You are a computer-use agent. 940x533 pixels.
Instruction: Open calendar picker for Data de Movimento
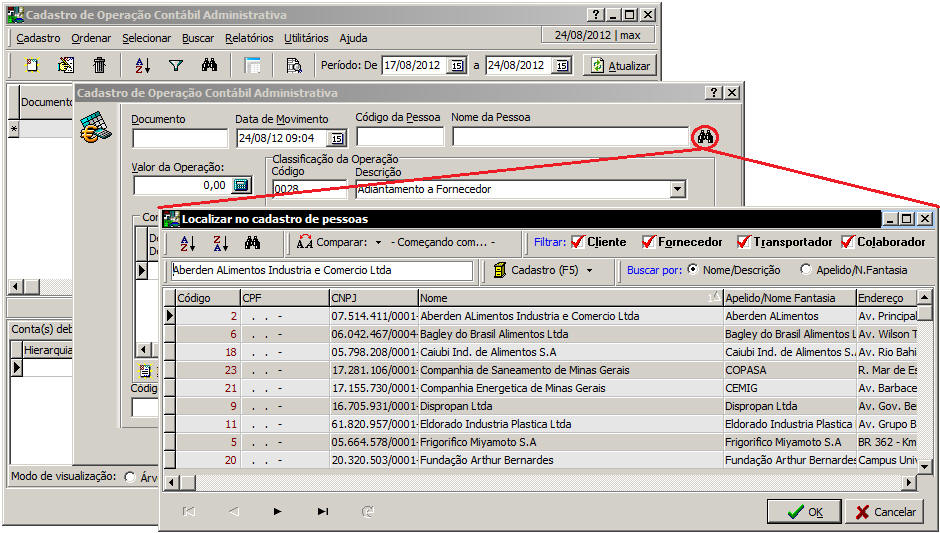pyautogui.click(x=337, y=138)
